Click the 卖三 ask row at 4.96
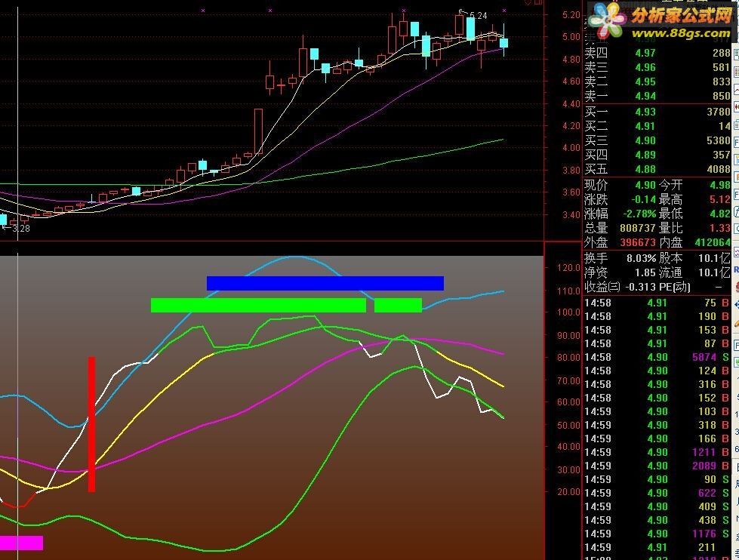739x560 pixels. (657, 67)
